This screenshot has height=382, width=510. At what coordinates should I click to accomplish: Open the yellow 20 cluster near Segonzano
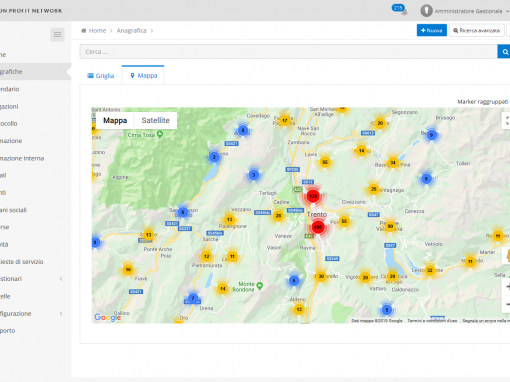pos(380,123)
